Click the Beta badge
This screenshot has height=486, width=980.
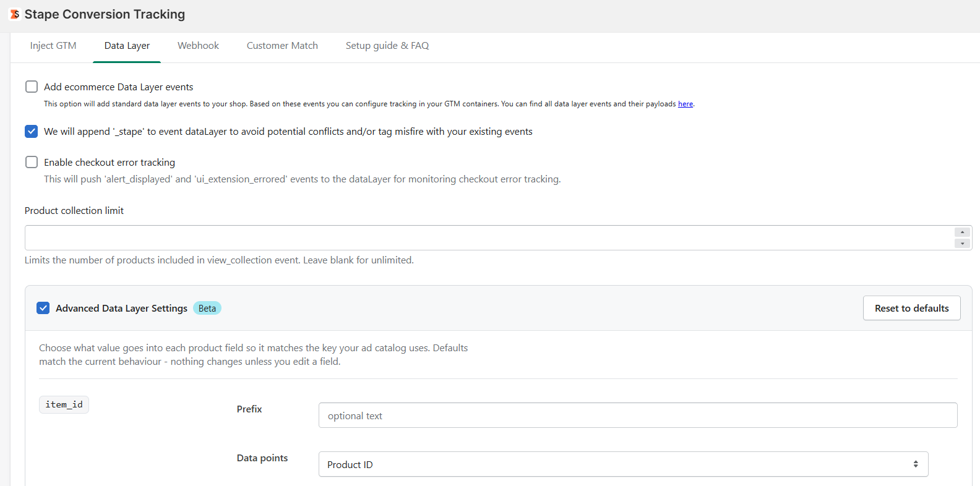point(207,308)
